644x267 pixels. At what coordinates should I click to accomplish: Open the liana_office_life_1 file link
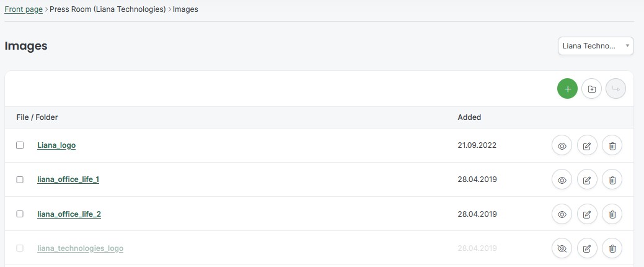point(68,179)
